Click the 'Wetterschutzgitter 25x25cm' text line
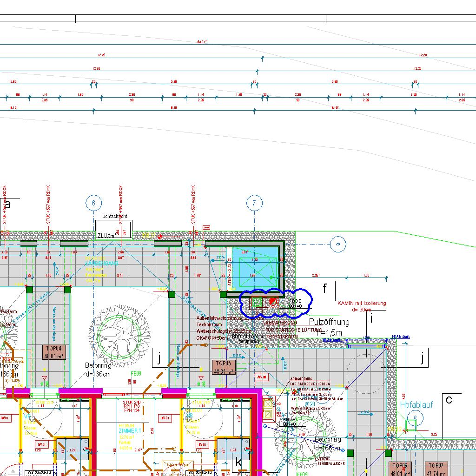This screenshot has height=476, width=476. (x=224, y=331)
